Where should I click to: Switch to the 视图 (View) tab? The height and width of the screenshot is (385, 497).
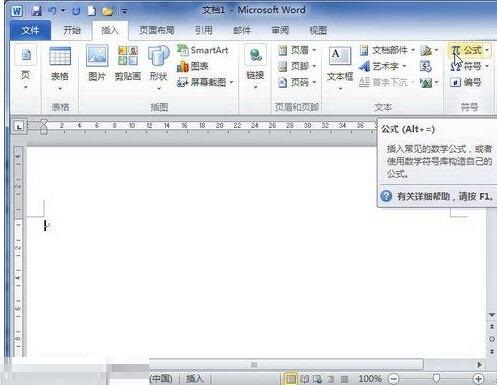(x=318, y=30)
